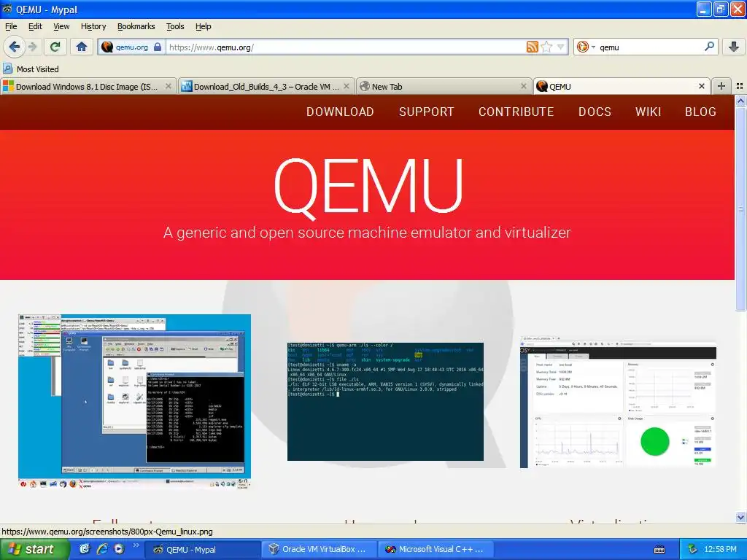This screenshot has width=747, height=560.
Task: Close the QEMU tab
Action: coord(701,86)
